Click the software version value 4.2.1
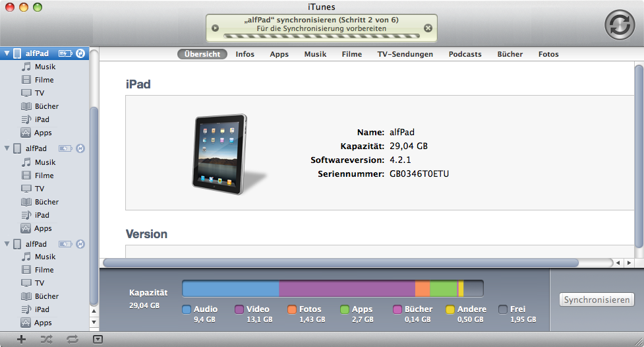 click(400, 160)
